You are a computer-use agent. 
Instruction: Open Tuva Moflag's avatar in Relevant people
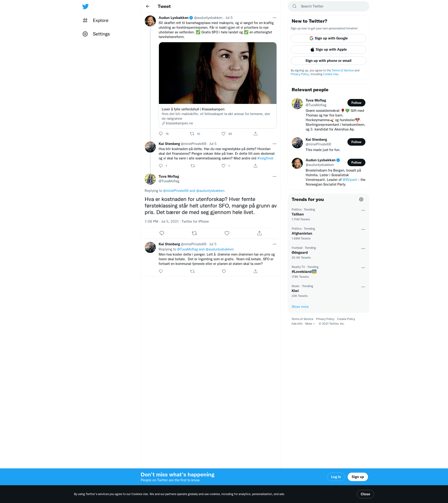click(x=297, y=104)
